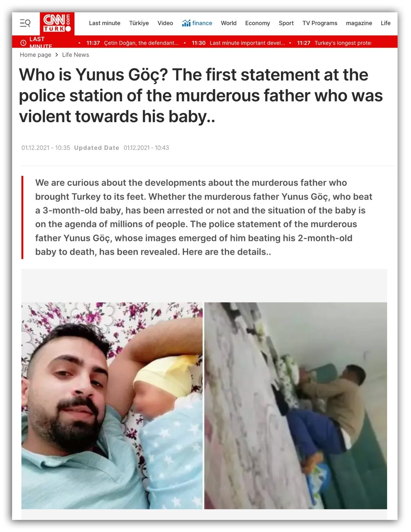Open the 11:37 Çetin Doğan ticker headline
This screenshot has width=411, height=532.
pyautogui.click(x=132, y=43)
